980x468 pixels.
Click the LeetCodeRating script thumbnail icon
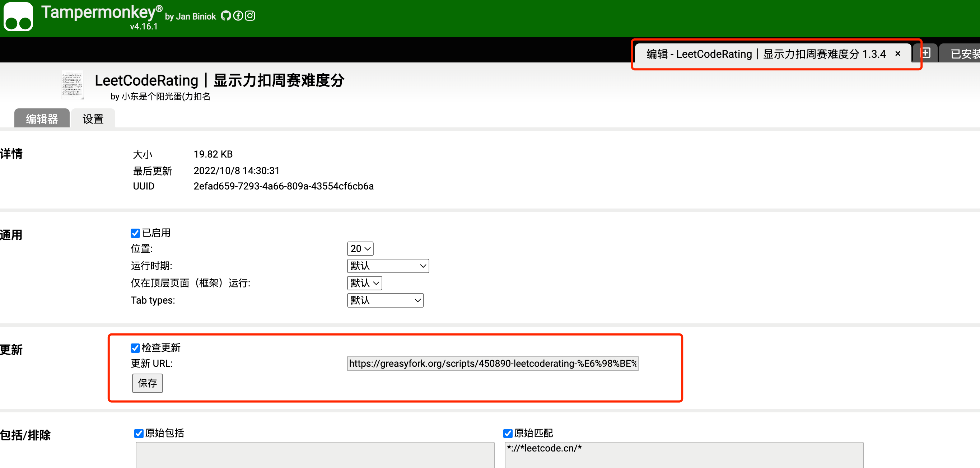coord(72,85)
